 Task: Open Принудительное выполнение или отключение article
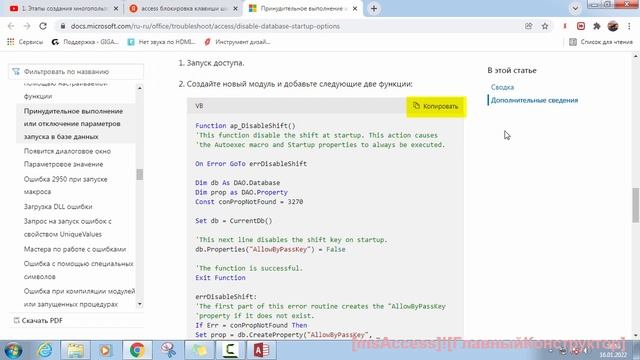pyautogui.click(x=73, y=124)
